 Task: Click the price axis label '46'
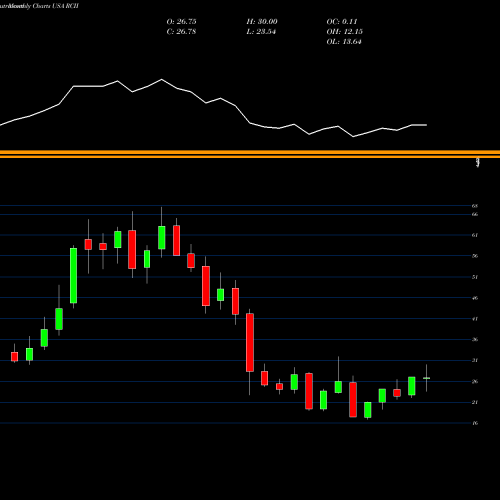point(475,298)
